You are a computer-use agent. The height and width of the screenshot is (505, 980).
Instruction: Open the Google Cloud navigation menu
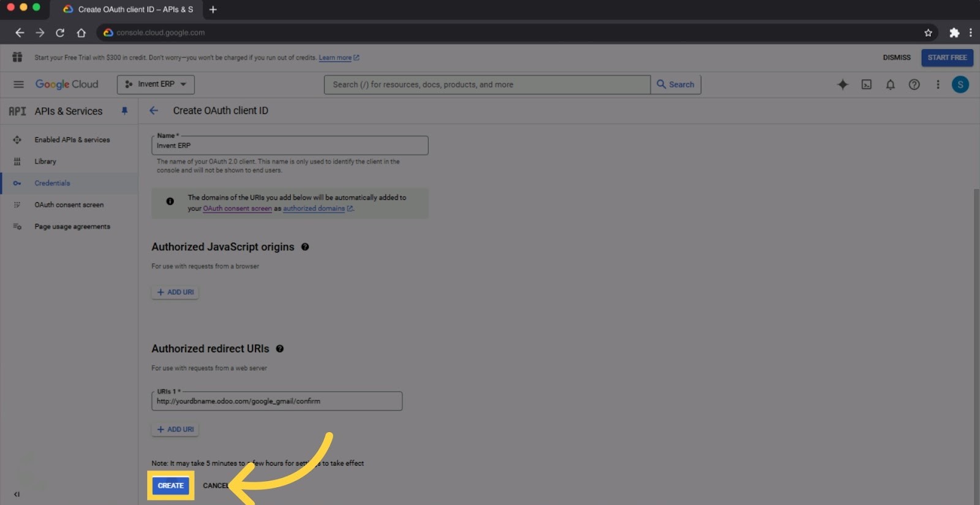pyautogui.click(x=18, y=85)
